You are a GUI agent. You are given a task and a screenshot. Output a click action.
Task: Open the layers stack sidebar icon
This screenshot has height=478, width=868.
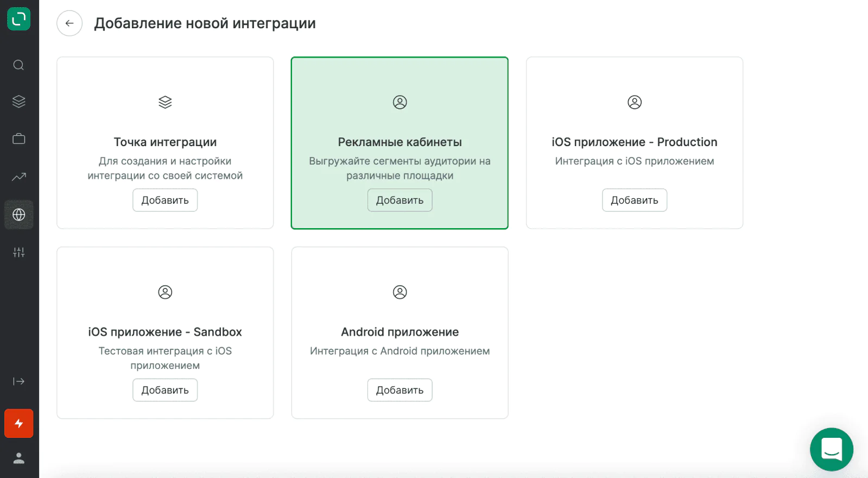pyautogui.click(x=18, y=102)
